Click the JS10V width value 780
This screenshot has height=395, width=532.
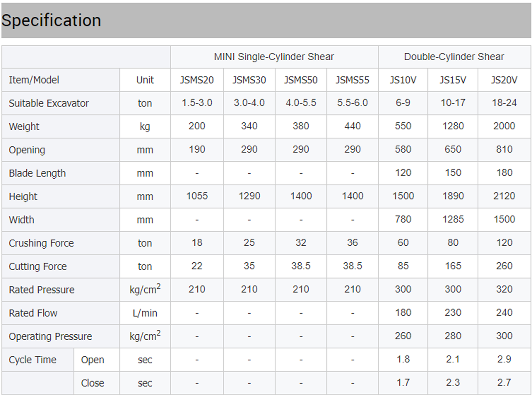403,219
